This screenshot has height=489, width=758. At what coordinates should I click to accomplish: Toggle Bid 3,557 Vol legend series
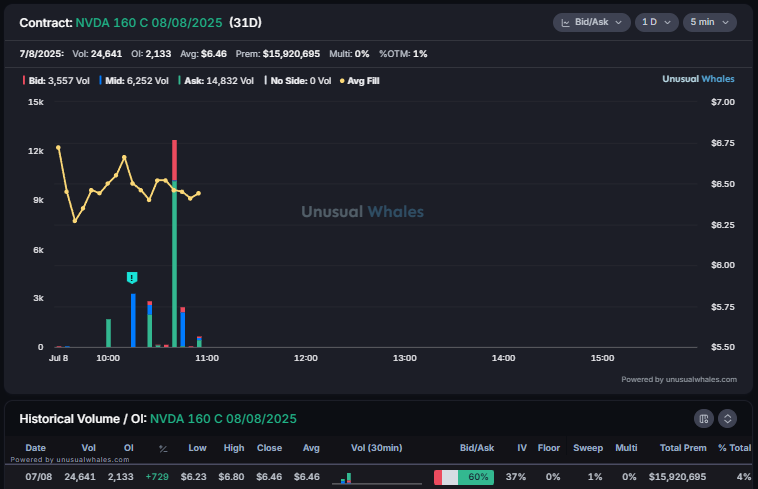[x=56, y=81]
